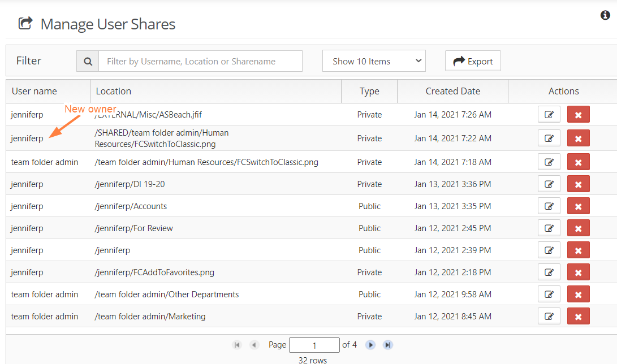
Task: Delete the ASBeach.jfif share
Action: (x=578, y=115)
